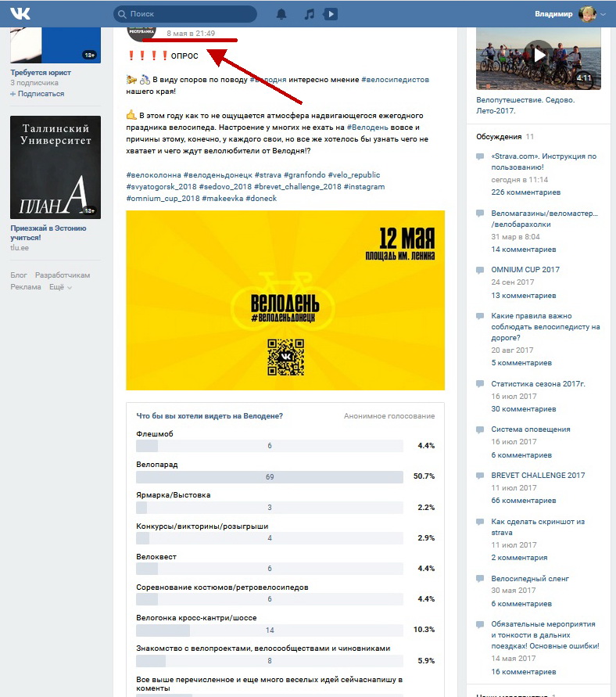Image resolution: width=616 pixels, height=697 pixels.
Task: Play the Велопутешествие Седово video
Action: 539,56
